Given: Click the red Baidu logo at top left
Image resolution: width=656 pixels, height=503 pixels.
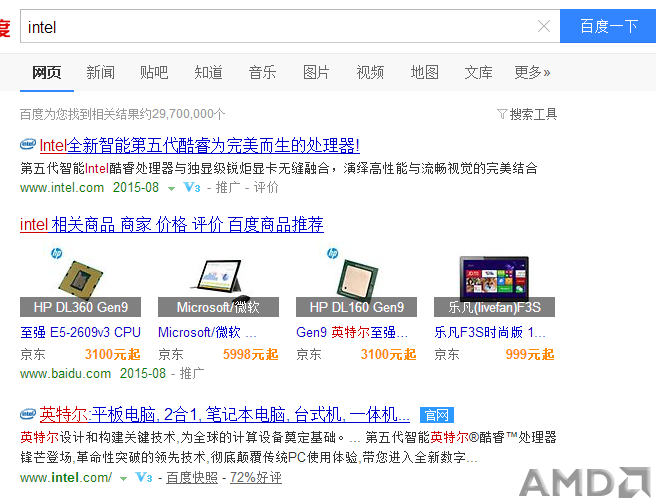Looking at the screenshot, I should (x=5, y=28).
